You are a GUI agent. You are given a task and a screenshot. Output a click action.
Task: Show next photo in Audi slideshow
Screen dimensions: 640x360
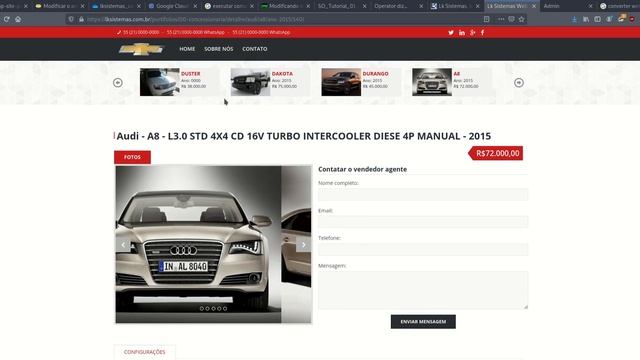click(303, 244)
